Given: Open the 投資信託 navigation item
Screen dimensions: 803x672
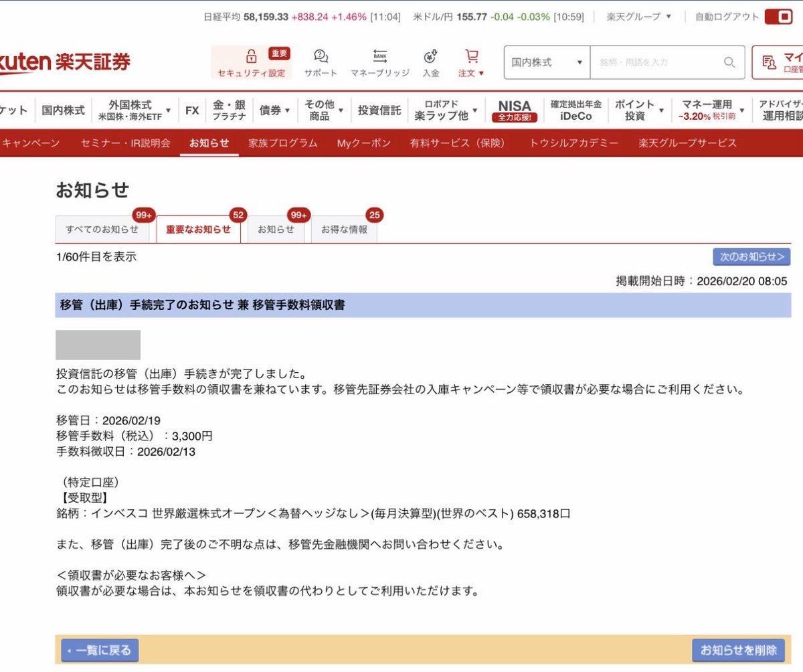Looking at the screenshot, I should click(x=379, y=110).
